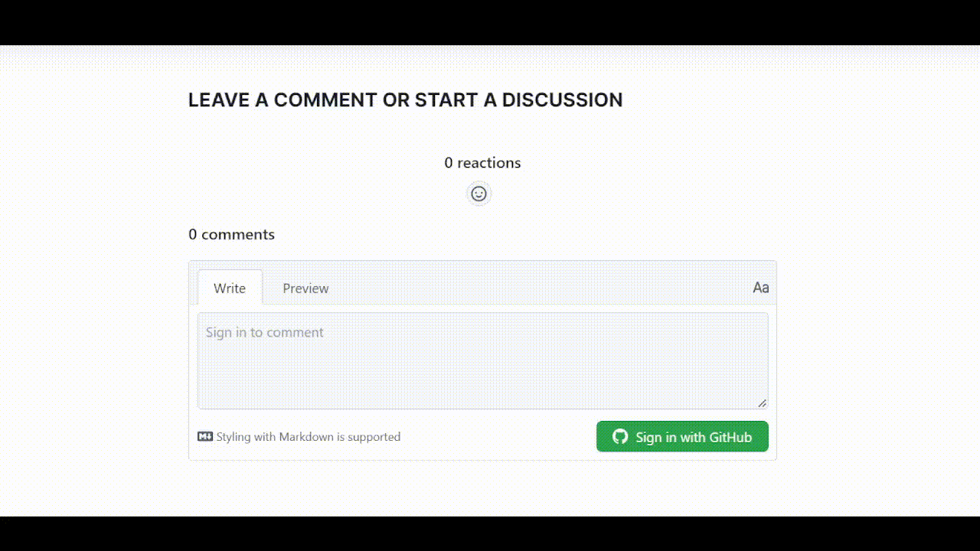The image size is (980, 551).
Task: Open Preview to render your comment
Action: click(x=305, y=288)
